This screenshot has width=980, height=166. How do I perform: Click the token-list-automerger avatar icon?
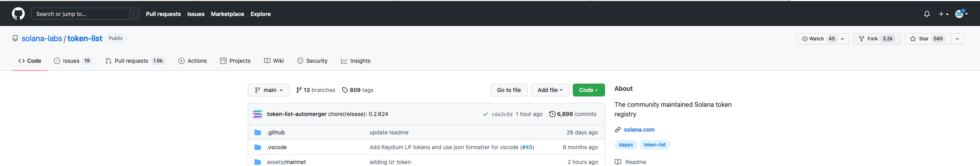pyautogui.click(x=258, y=114)
